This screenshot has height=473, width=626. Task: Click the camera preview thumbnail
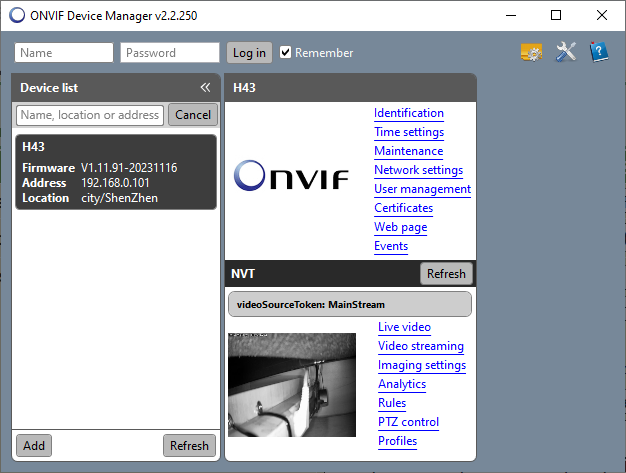tap(292, 385)
